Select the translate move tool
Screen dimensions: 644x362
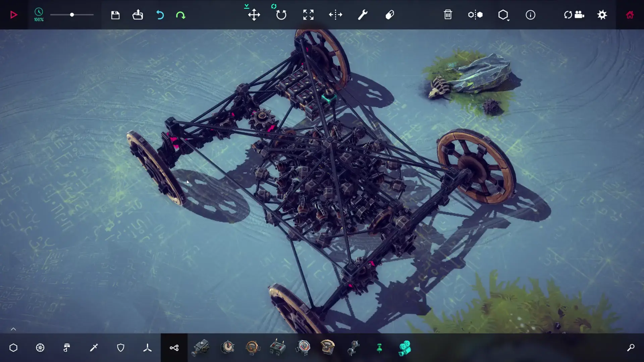[x=254, y=15]
